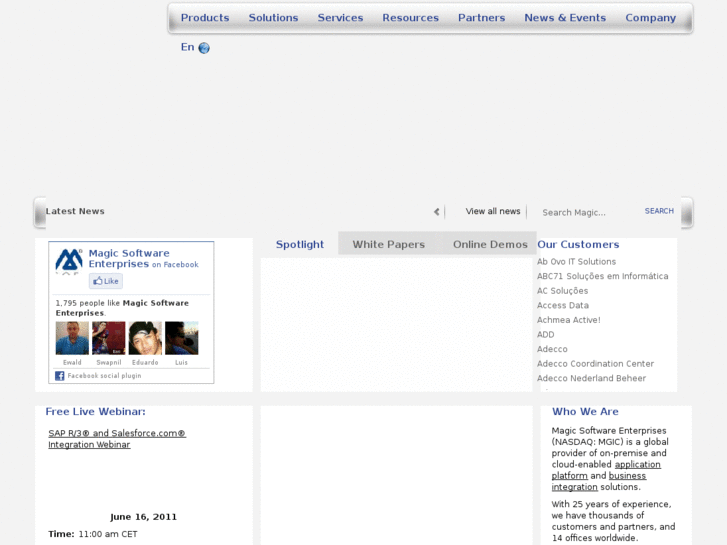The height and width of the screenshot is (545, 727).
Task: Follow the application platform link
Action: pos(606,470)
